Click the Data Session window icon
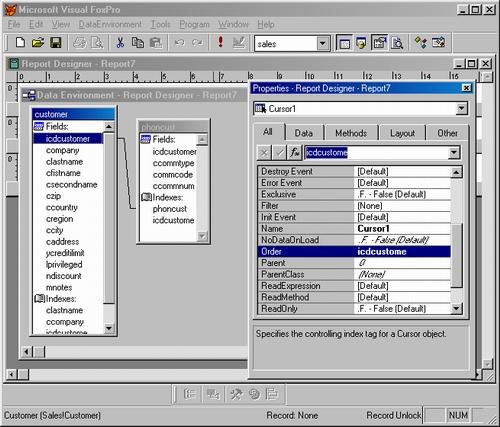 pos(361,43)
